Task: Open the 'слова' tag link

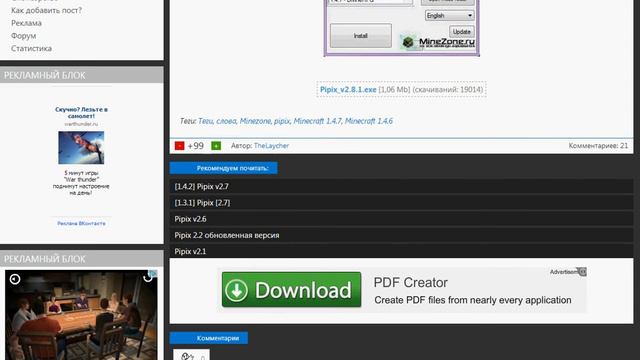Action: point(226,121)
